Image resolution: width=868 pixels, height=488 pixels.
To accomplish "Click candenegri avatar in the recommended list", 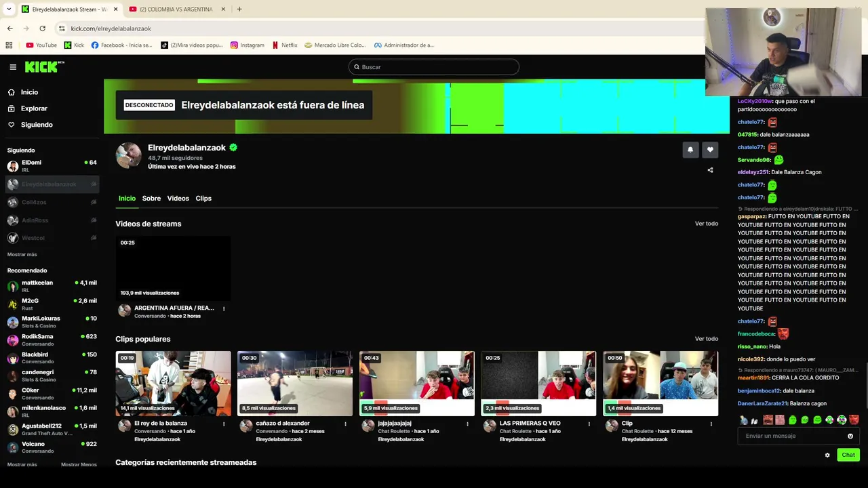I will click(x=13, y=375).
